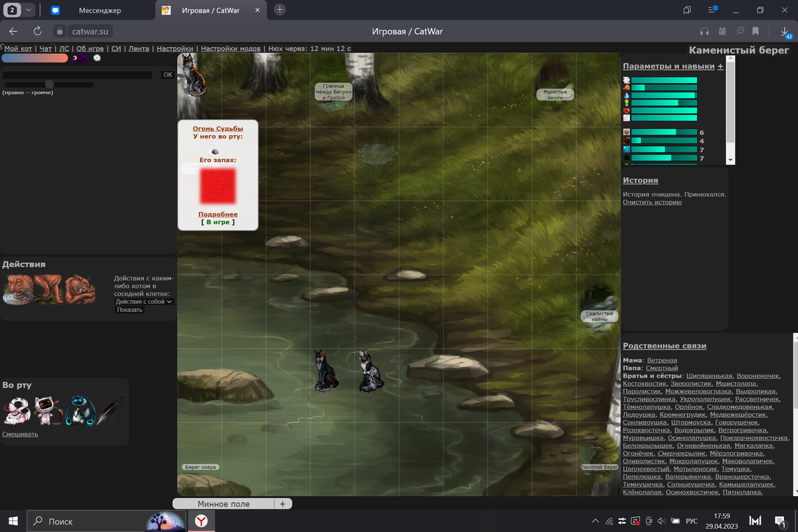The height and width of the screenshot is (532, 798).
Task: Open mother 'Ветреная' profile link
Action: tap(662, 360)
